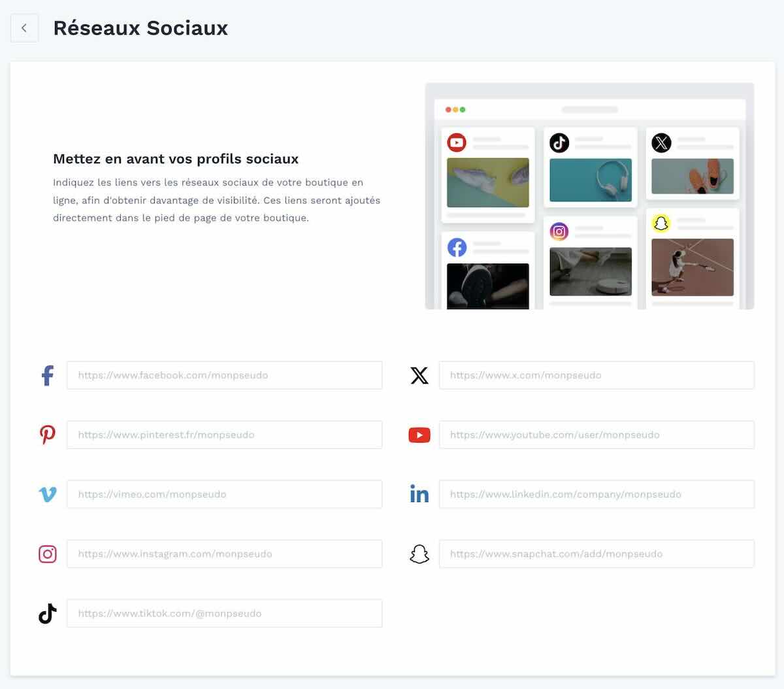The image size is (784, 689).
Task: Focus the Facebook profile URL field
Action: pos(224,375)
